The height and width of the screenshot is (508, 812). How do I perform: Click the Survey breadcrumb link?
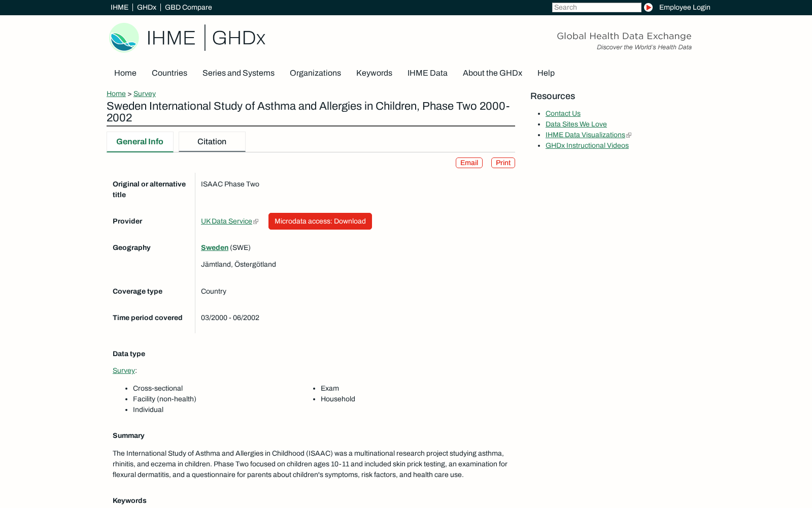click(x=145, y=93)
